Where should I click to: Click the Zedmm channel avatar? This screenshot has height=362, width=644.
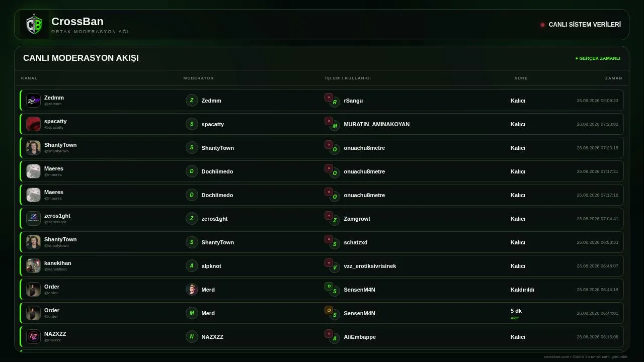(33, 101)
